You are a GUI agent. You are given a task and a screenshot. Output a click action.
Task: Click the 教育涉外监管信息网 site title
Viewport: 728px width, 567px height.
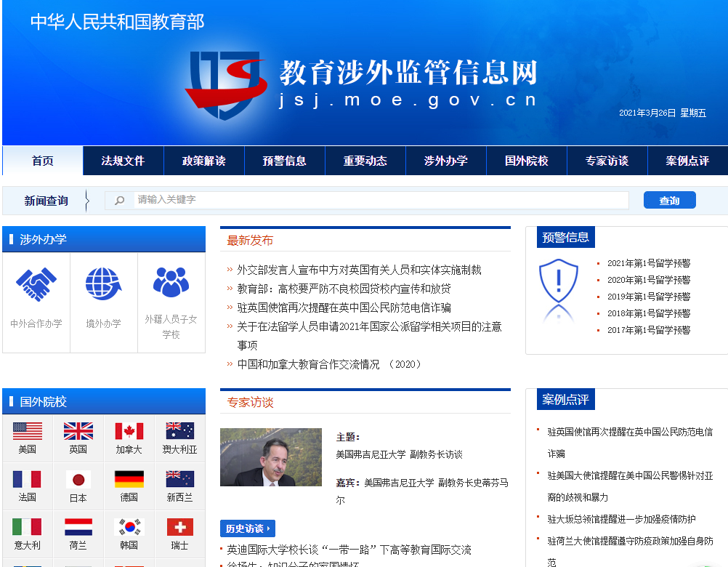tap(408, 73)
